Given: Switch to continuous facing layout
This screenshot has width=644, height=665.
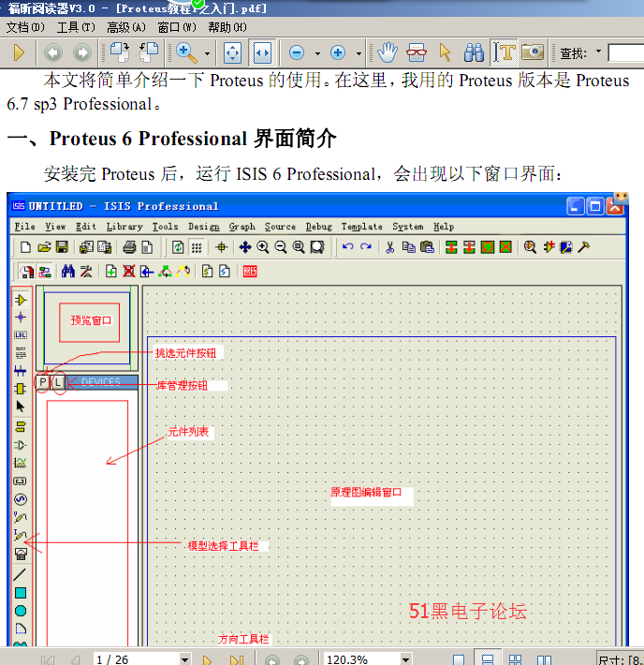Looking at the screenshot, I should coord(545,660).
